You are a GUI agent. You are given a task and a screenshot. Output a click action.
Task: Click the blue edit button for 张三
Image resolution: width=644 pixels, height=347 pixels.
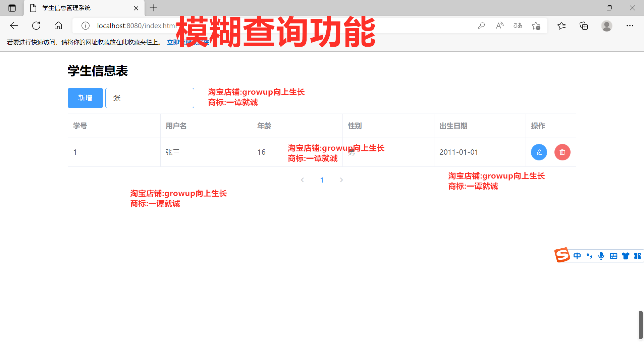(x=539, y=152)
